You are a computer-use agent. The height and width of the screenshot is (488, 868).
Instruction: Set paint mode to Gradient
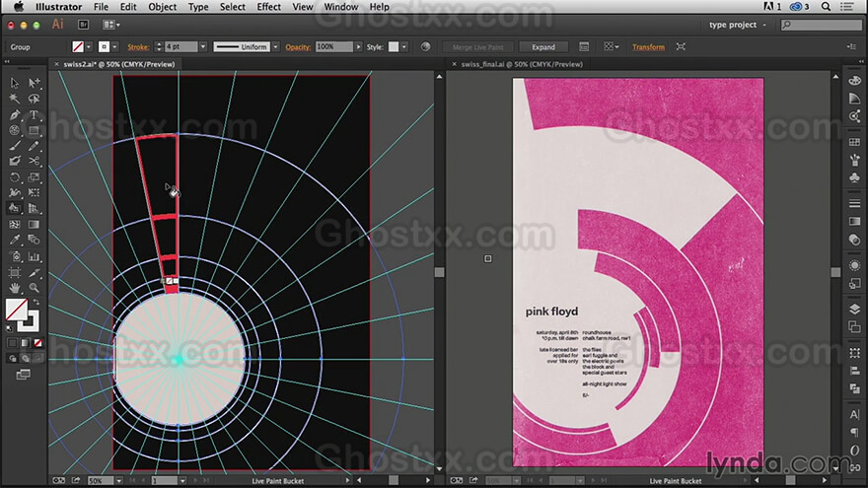click(x=25, y=343)
